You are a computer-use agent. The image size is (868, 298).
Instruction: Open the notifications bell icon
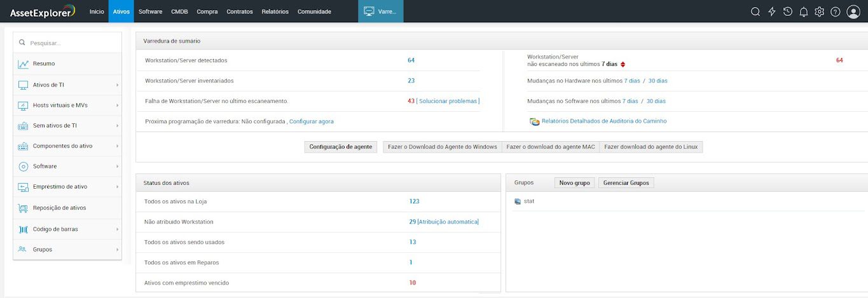coord(804,11)
